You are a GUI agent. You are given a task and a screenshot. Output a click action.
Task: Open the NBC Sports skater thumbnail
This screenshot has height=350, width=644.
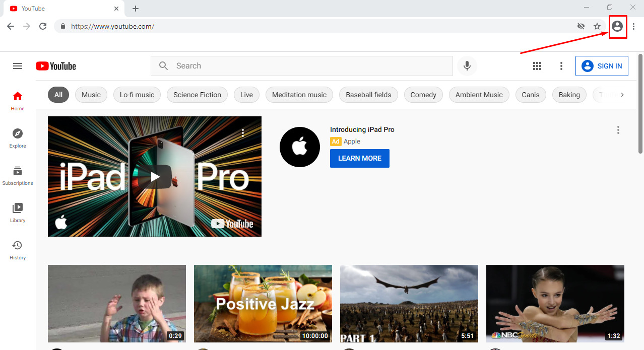coord(555,304)
